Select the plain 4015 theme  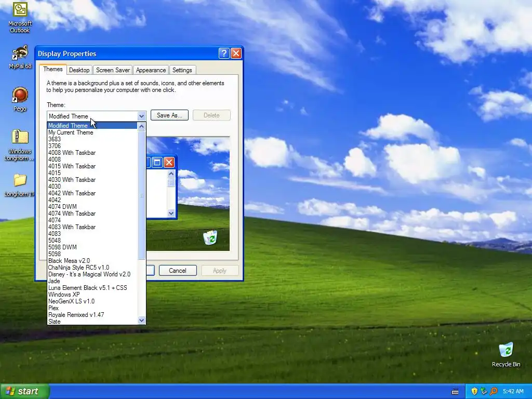pos(92,172)
